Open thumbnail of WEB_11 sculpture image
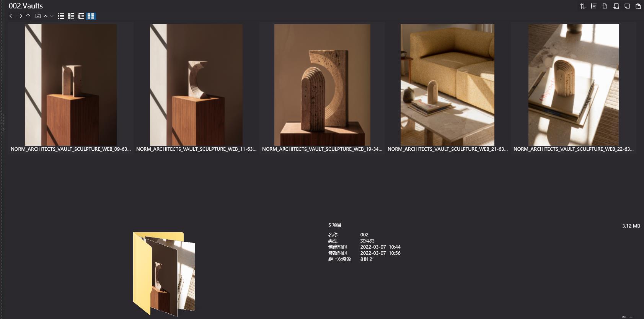 coord(196,85)
